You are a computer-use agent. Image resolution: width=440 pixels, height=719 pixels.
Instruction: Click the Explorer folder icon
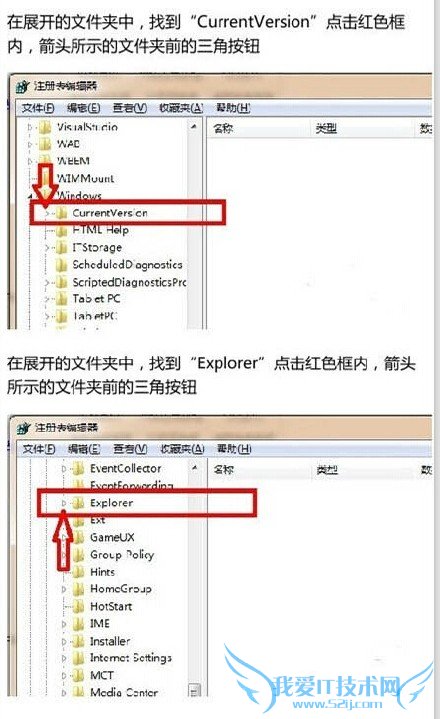[x=79, y=503]
